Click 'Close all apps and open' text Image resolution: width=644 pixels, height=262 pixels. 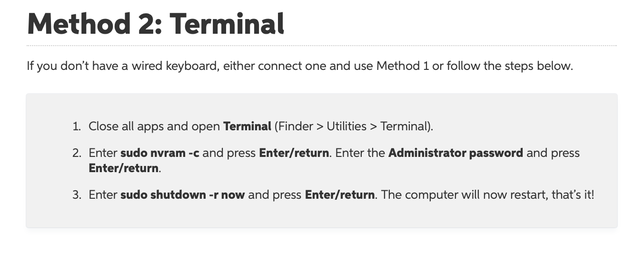pos(155,126)
